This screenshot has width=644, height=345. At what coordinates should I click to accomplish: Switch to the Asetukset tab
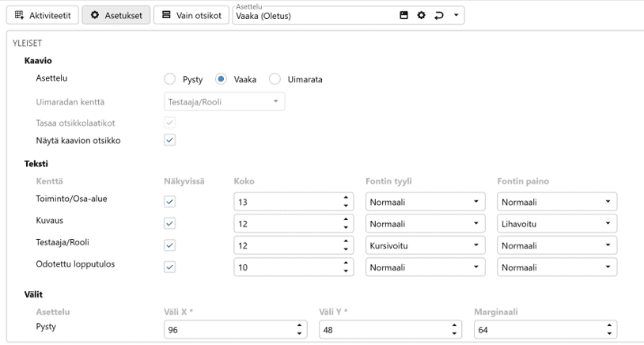(116, 15)
